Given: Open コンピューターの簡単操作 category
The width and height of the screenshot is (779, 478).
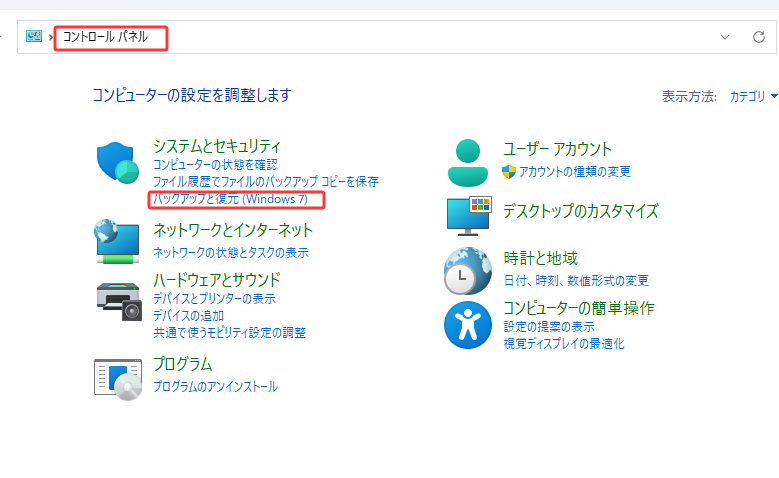Looking at the screenshot, I should [579, 308].
